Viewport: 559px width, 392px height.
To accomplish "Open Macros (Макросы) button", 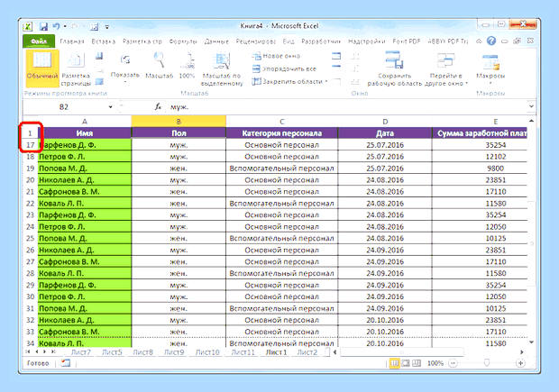I will (490, 68).
